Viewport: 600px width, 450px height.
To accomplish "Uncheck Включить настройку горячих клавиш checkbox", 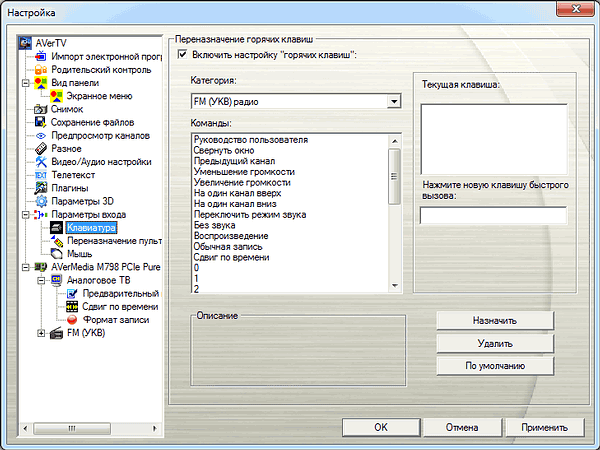I will coord(183,54).
